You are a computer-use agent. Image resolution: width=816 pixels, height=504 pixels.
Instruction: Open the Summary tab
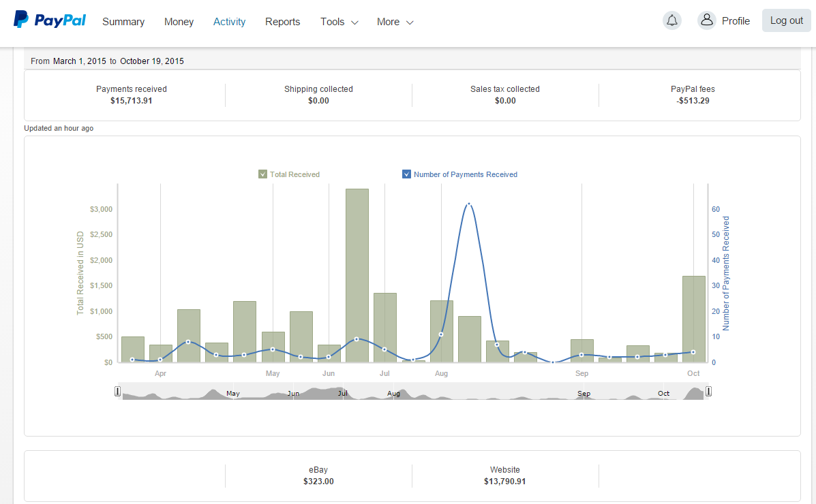click(123, 22)
